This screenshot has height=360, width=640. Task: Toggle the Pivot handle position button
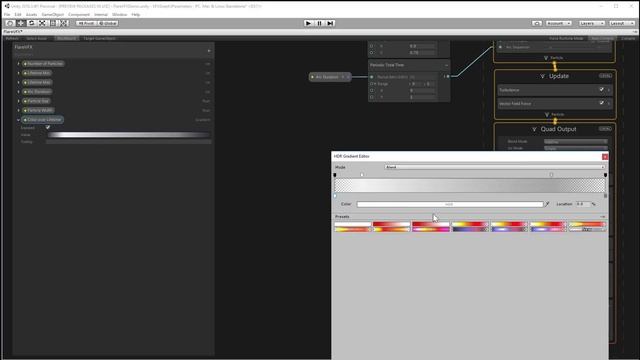(x=86, y=23)
